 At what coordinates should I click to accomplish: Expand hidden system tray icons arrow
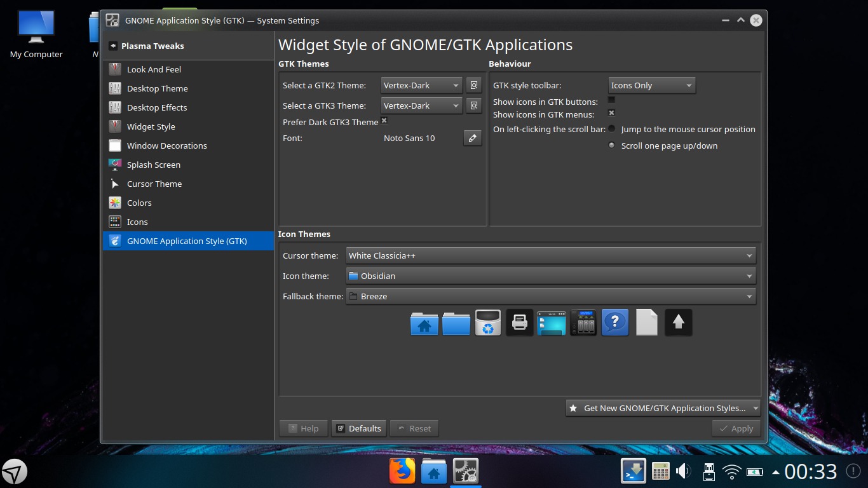pyautogui.click(x=775, y=472)
